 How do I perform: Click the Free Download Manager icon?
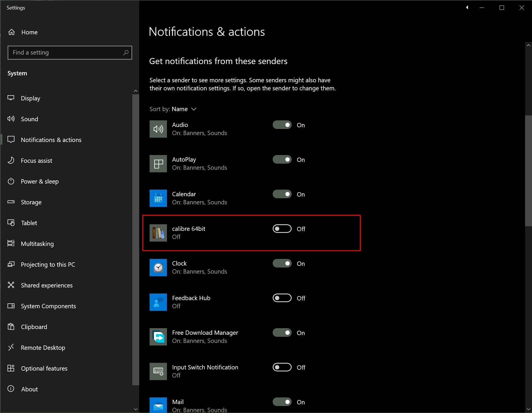(158, 337)
